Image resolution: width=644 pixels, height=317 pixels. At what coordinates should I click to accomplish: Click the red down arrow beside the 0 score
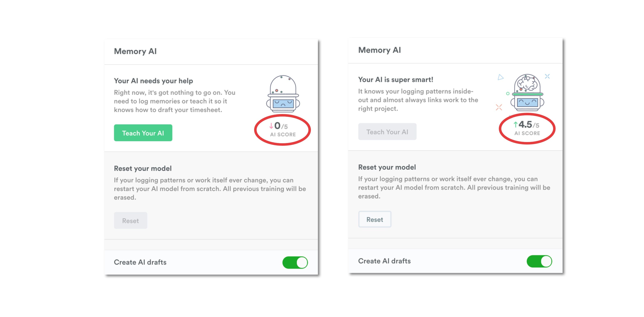coord(271,126)
